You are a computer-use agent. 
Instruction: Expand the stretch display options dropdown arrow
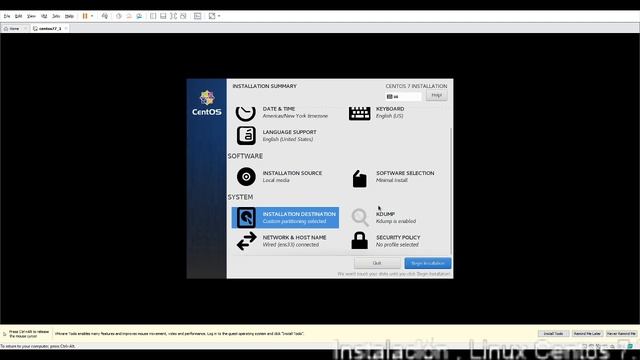(x=219, y=16)
